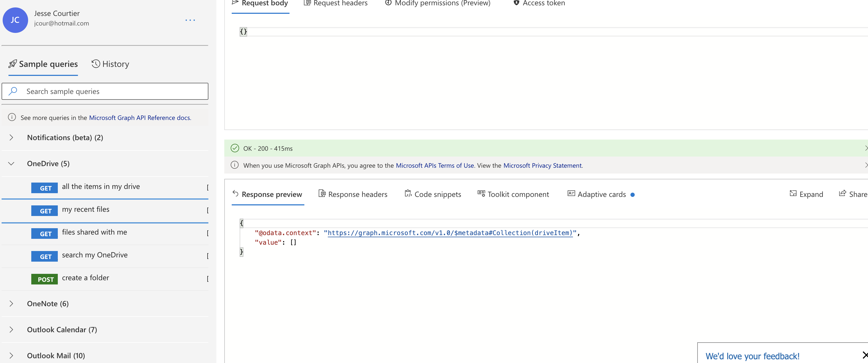Expand the Outlook Calendar group

[11, 330]
